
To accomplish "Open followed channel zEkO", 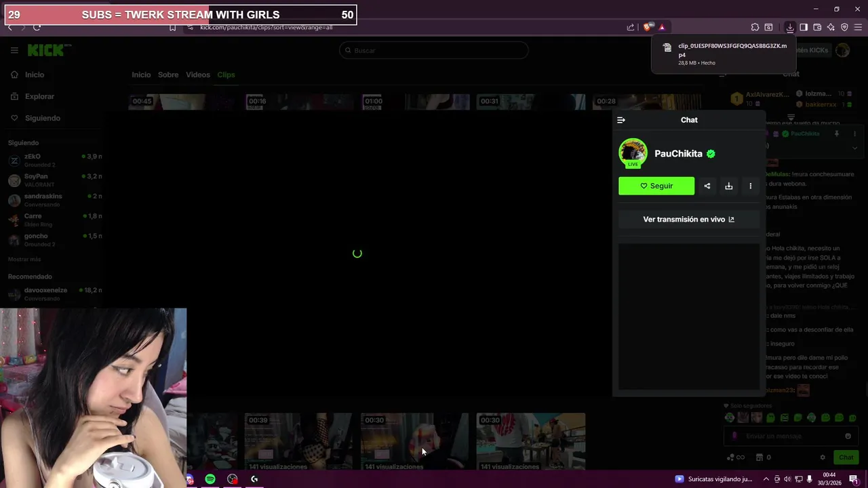I will 54,161.
